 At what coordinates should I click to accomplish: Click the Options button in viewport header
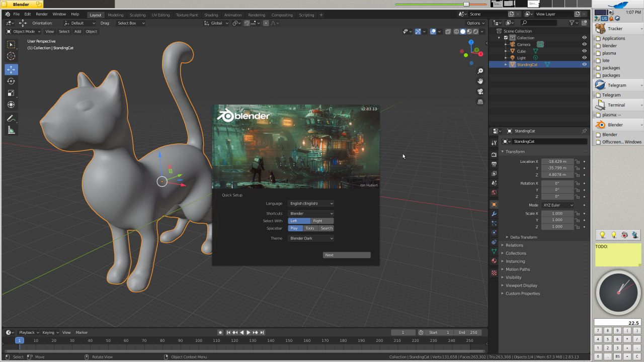(475, 23)
